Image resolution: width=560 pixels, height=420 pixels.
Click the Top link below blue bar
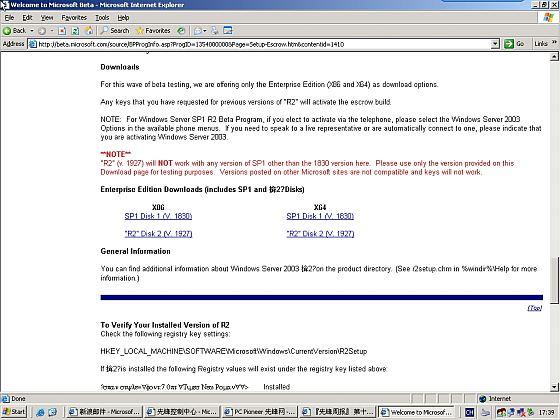pyautogui.click(x=535, y=308)
